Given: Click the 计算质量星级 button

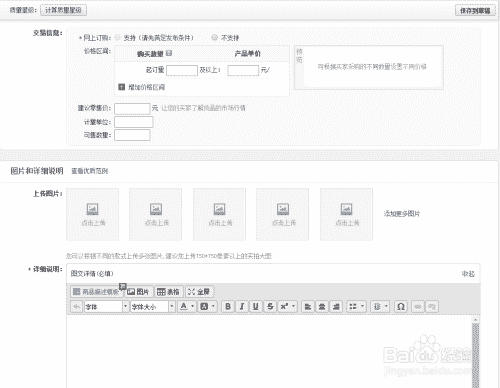Looking at the screenshot, I should (63, 10).
